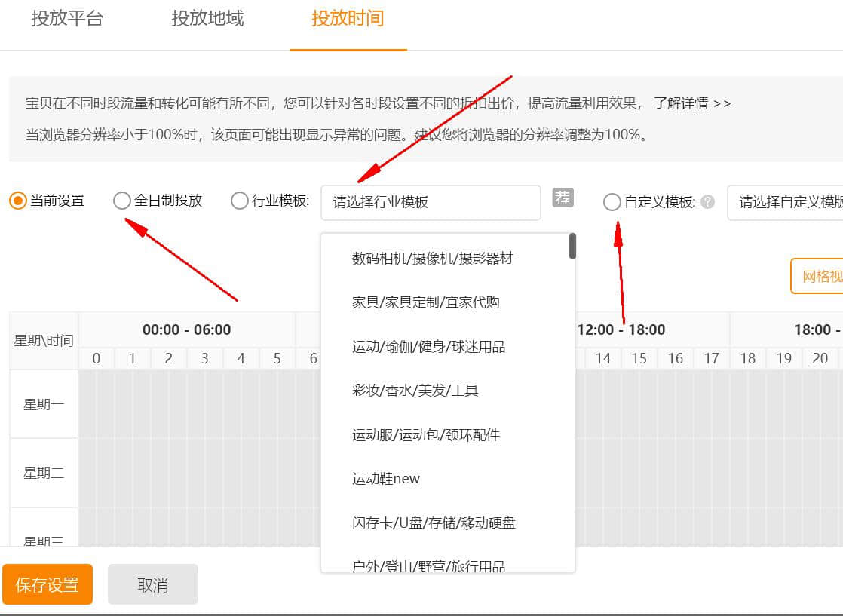Screen dimensions: 843x616
Task: Pick 运动/瑜伽/健身/球迷用品 in the dropdown
Action: tap(428, 347)
